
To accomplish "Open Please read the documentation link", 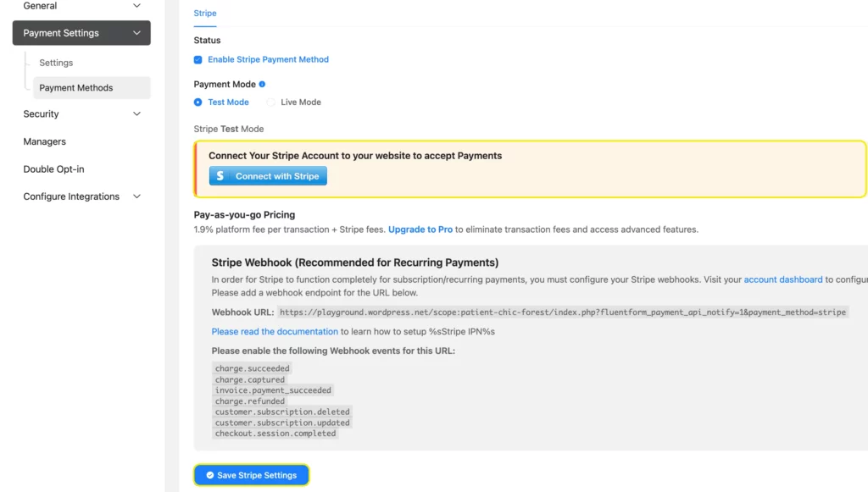I will [275, 332].
